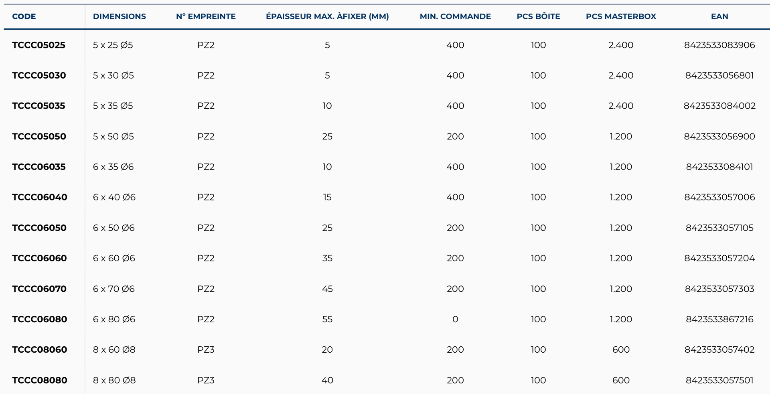Viewport: 770px width, 394px height.
Task: Select product code TCCC06080
Action: (x=39, y=319)
